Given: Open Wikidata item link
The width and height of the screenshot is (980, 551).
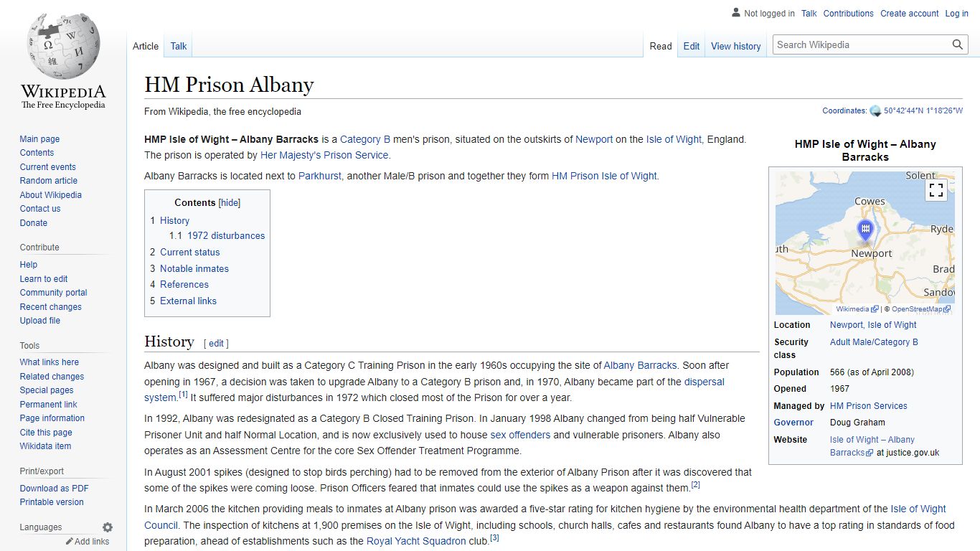Looking at the screenshot, I should pyautogui.click(x=45, y=446).
